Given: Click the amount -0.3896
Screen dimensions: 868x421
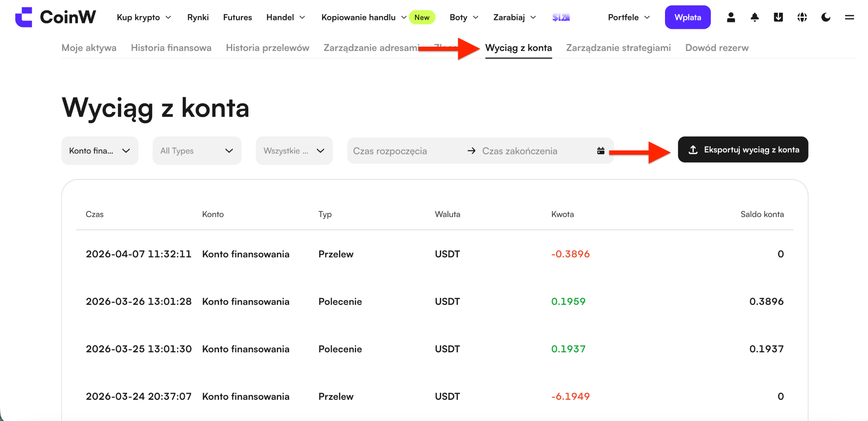Looking at the screenshot, I should pos(570,254).
